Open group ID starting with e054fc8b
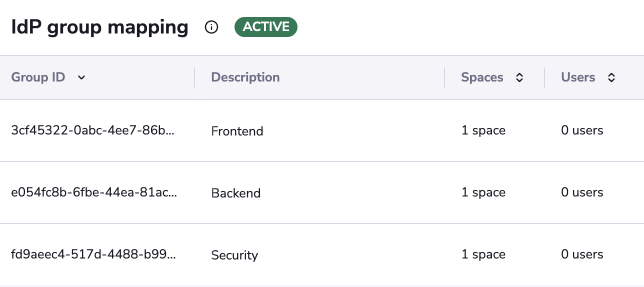The image size is (644, 287). [x=93, y=192]
